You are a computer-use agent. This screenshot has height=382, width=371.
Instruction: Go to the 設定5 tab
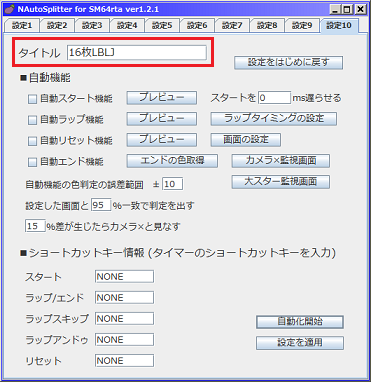point(162,26)
